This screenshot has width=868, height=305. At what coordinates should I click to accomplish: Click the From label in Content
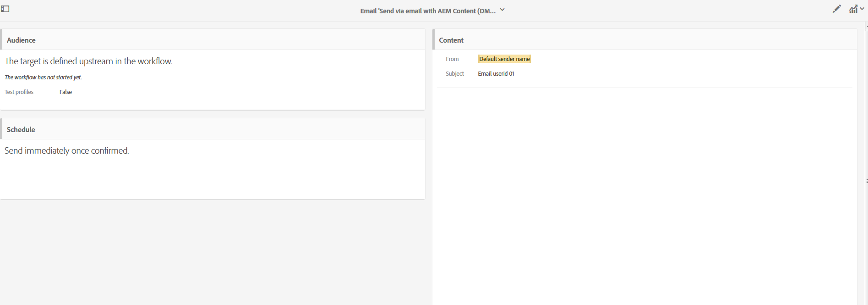point(452,59)
